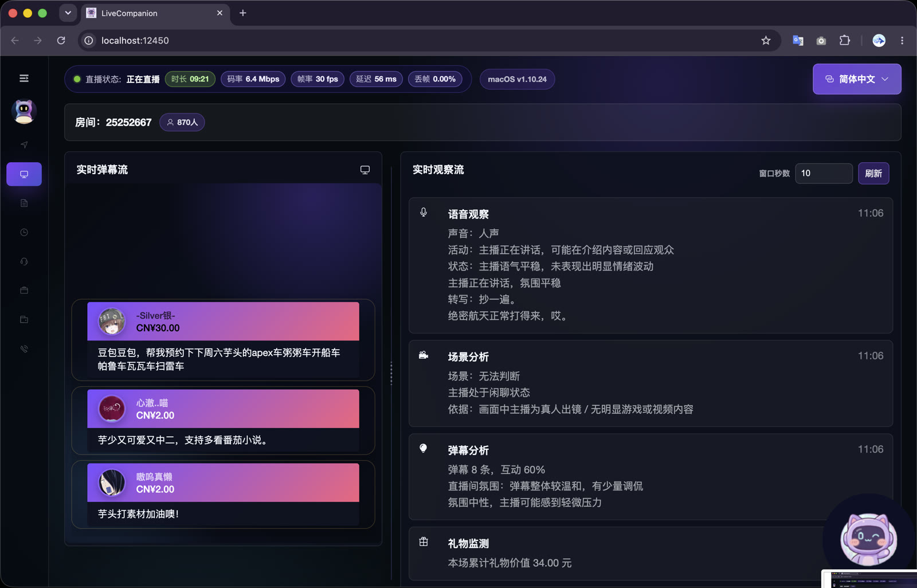Viewport: 917px width, 588px height.
Task: Click the vertical dotted panel divider handle
Action: point(391,373)
